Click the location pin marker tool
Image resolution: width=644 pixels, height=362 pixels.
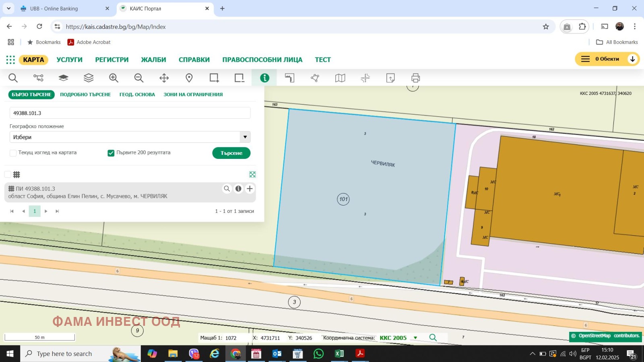[189, 78]
